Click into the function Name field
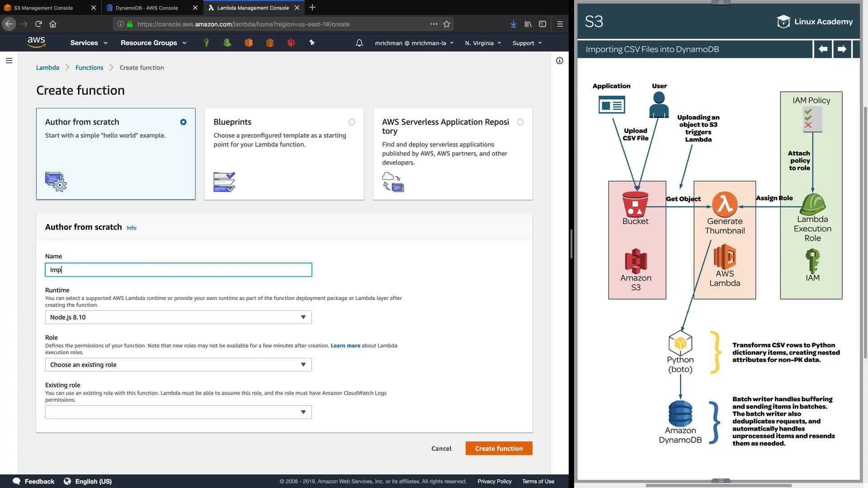Viewport: 868px width, 488px height. point(178,270)
